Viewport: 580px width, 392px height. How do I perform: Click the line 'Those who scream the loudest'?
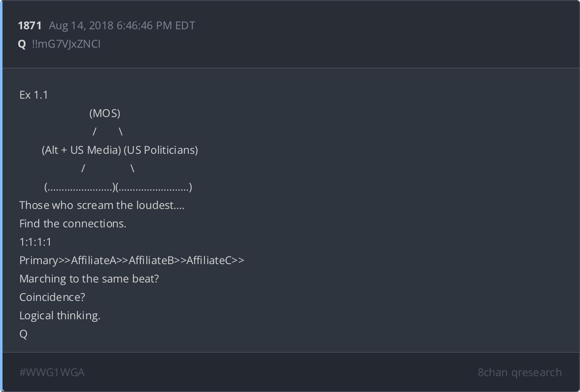(102, 205)
